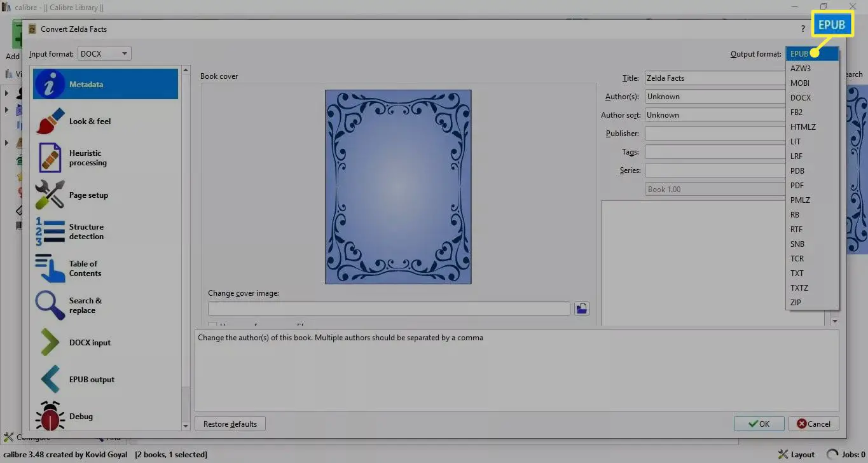Screen dimensions: 868x463
Task: Select PDB output format
Action: [812, 171]
